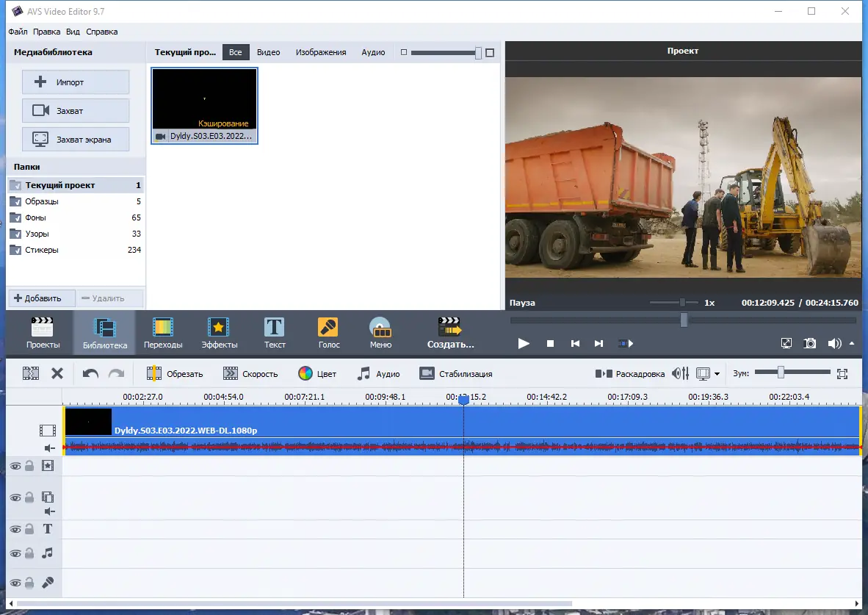Switch to the Аудио filter tab
The height and width of the screenshot is (615, 868).
tap(373, 52)
